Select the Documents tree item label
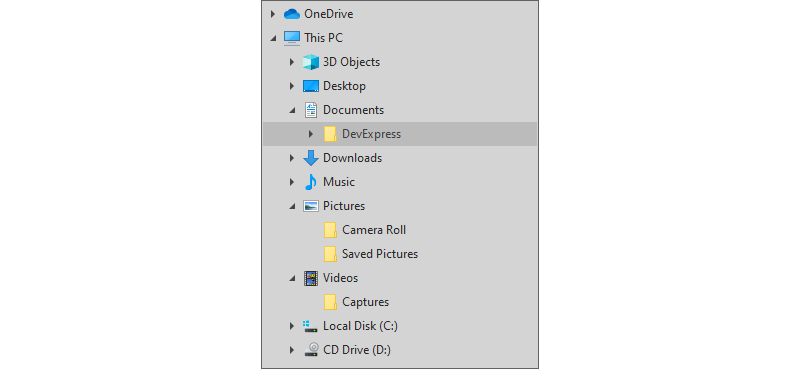This screenshot has width=800, height=369. coord(354,110)
